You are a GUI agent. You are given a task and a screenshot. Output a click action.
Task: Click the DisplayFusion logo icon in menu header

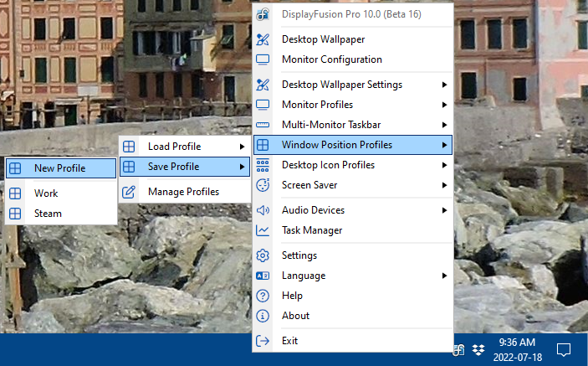coord(263,14)
